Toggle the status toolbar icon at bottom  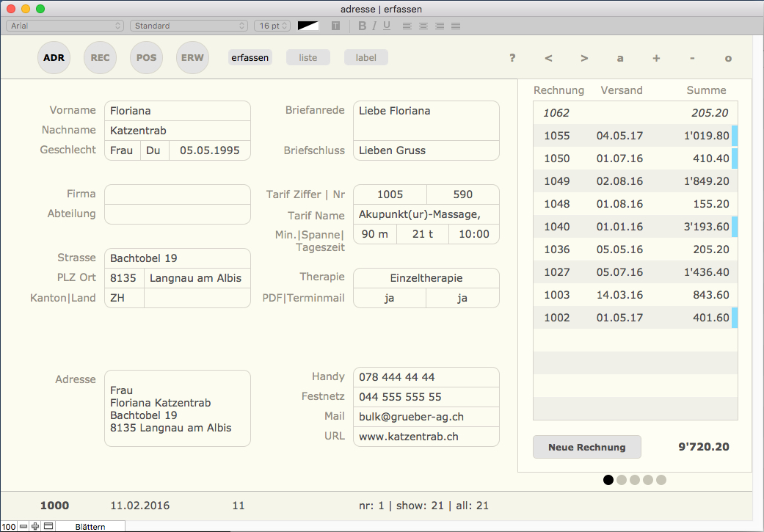click(x=48, y=526)
